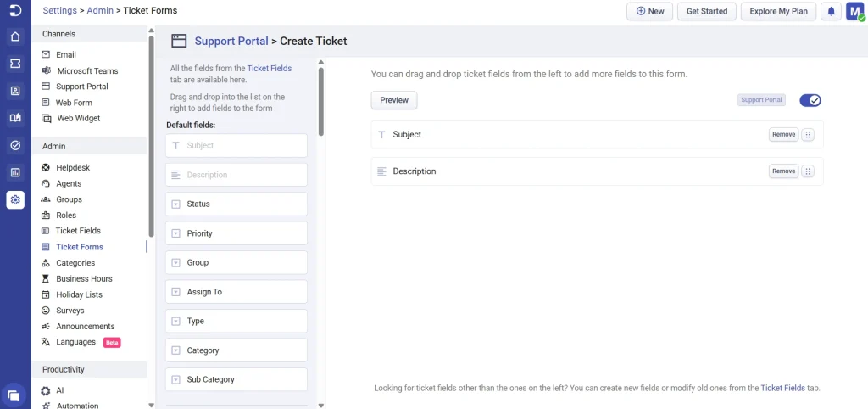Follow the Admin breadcrumb link
The width and height of the screenshot is (868, 409).
[100, 10]
